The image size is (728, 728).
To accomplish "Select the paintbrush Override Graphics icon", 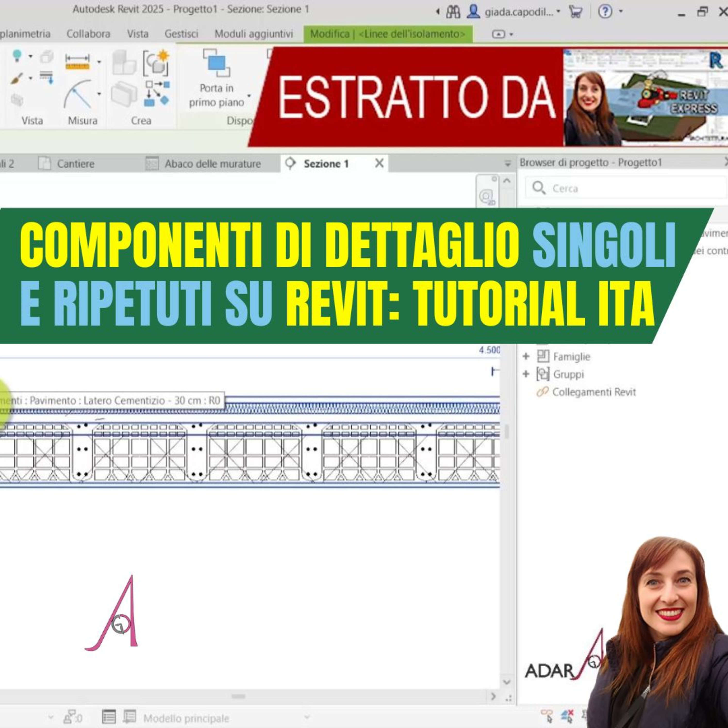I will point(17,78).
